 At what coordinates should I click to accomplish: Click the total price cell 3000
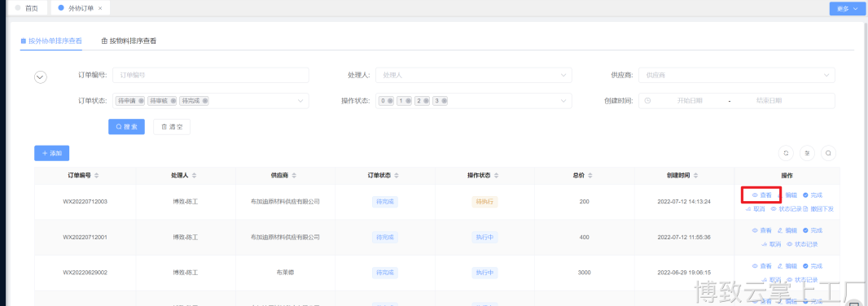[585, 273]
